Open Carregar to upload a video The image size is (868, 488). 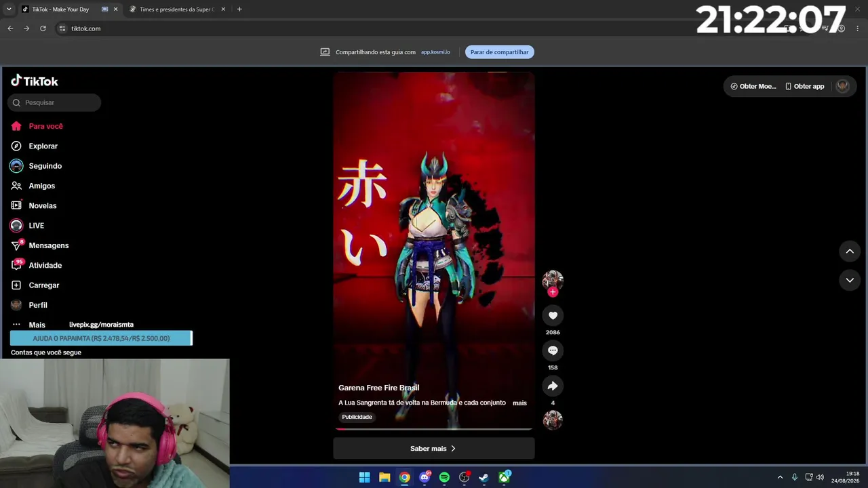[35, 285]
